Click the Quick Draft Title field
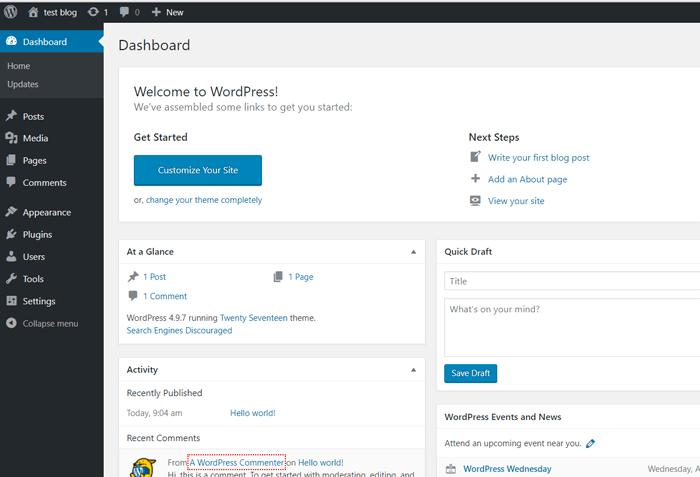 [x=572, y=281]
